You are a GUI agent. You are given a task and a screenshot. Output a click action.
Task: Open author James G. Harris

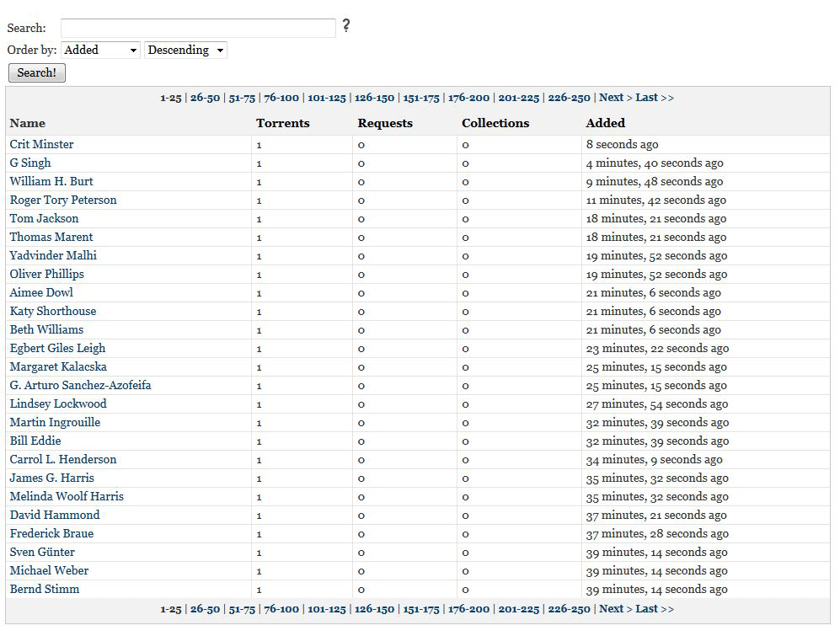(52, 478)
